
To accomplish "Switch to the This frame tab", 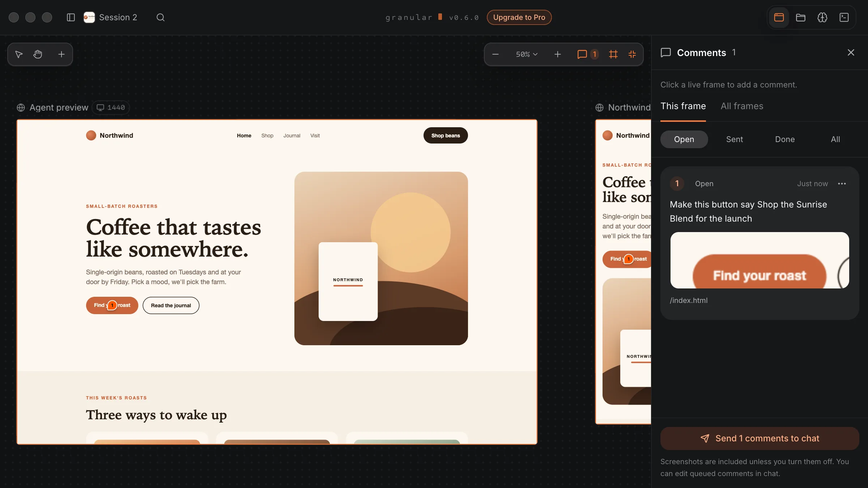I will (683, 106).
